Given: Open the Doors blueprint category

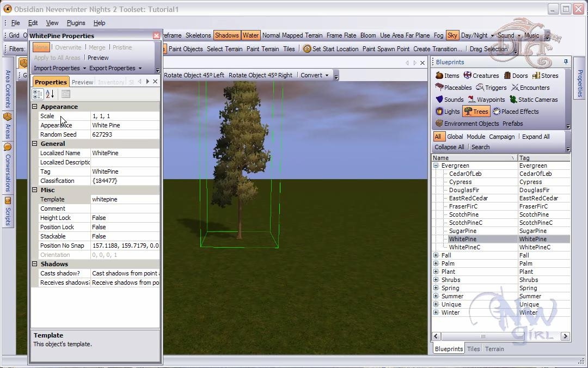Looking at the screenshot, I should (516, 76).
